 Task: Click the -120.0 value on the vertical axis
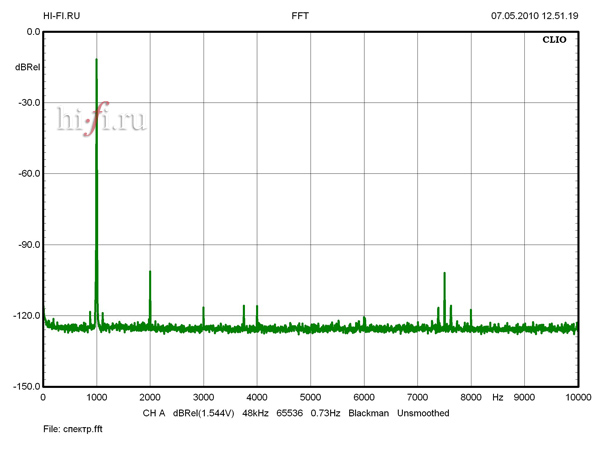[24, 316]
